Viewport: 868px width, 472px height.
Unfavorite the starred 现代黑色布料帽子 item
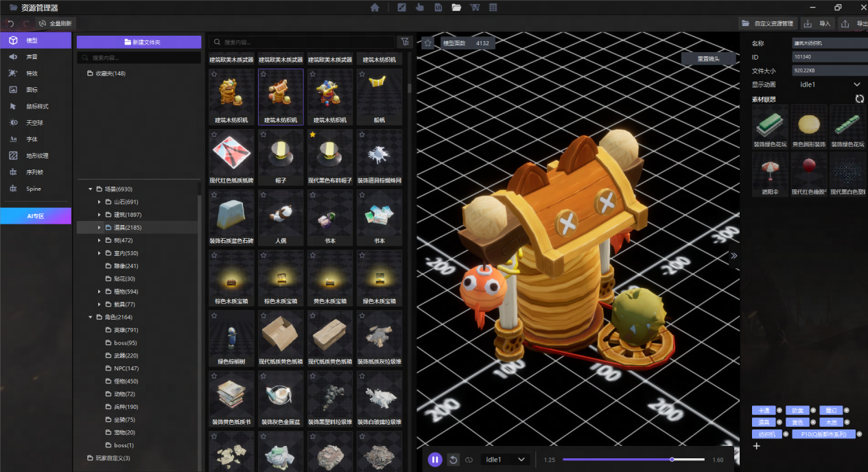coord(313,134)
